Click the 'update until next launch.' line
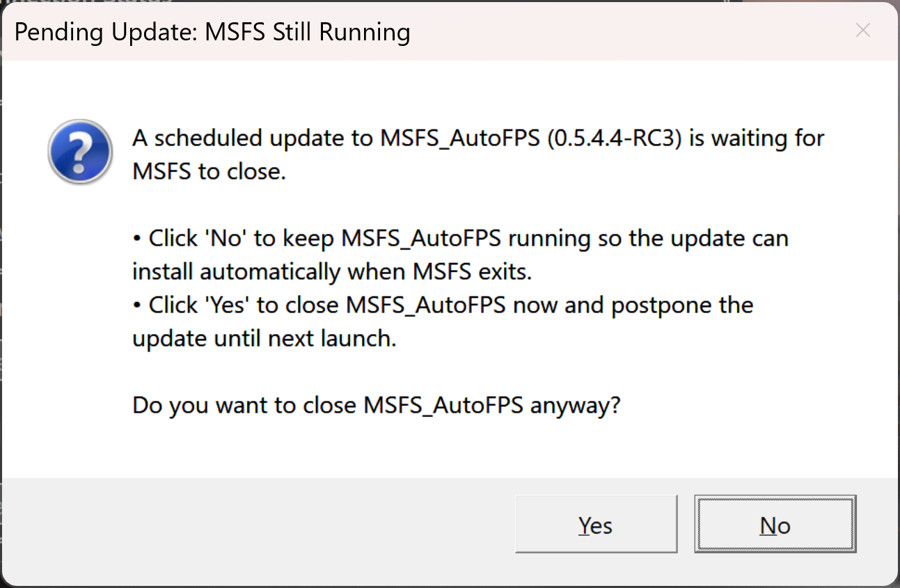This screenshot has width=900, height=588. [x=265, y=338]
